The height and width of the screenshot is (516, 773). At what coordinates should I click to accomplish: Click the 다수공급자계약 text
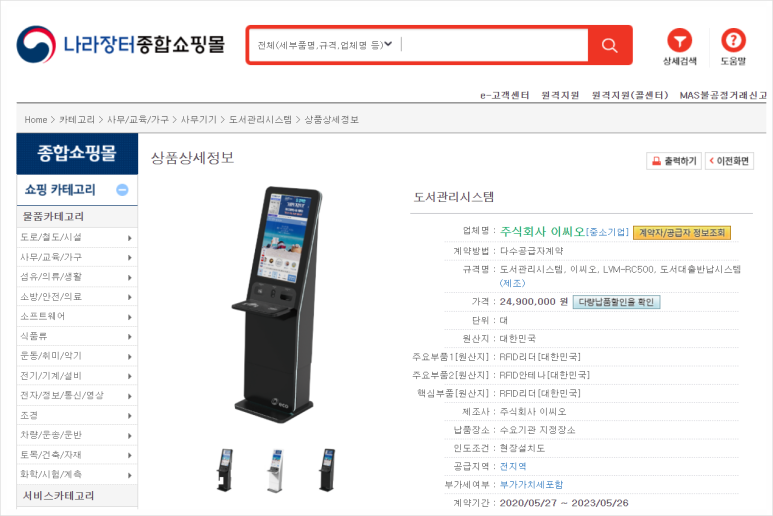click(531, 251)
